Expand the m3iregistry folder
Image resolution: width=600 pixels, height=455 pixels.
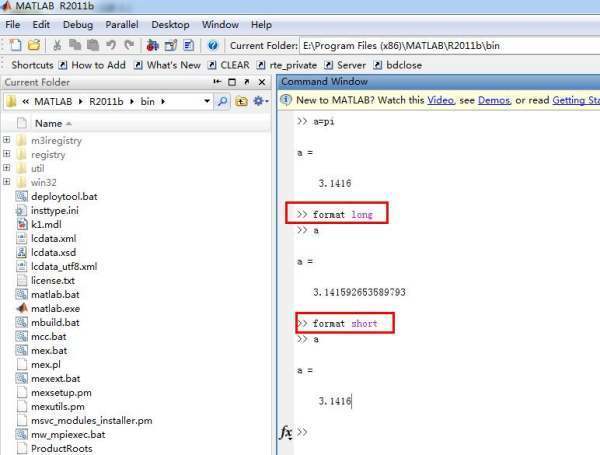(7, 140)
